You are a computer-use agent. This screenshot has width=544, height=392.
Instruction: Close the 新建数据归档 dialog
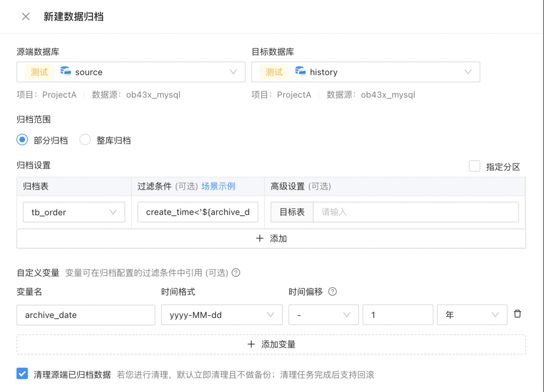tap(26, 16)
